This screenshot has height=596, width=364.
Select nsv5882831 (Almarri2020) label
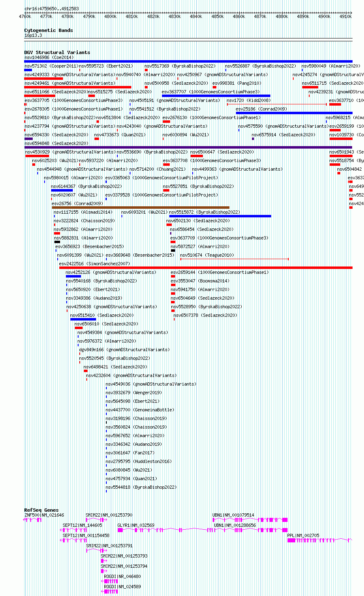(83, 238)
